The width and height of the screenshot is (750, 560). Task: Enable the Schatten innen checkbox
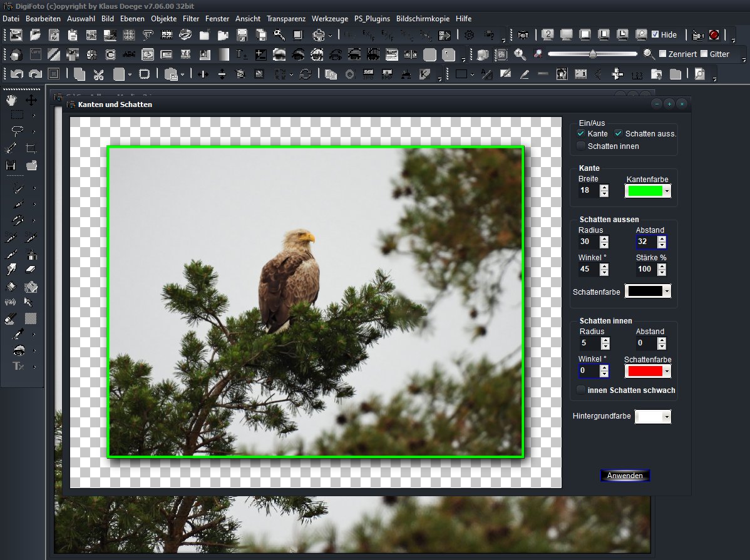click(581, 146)
